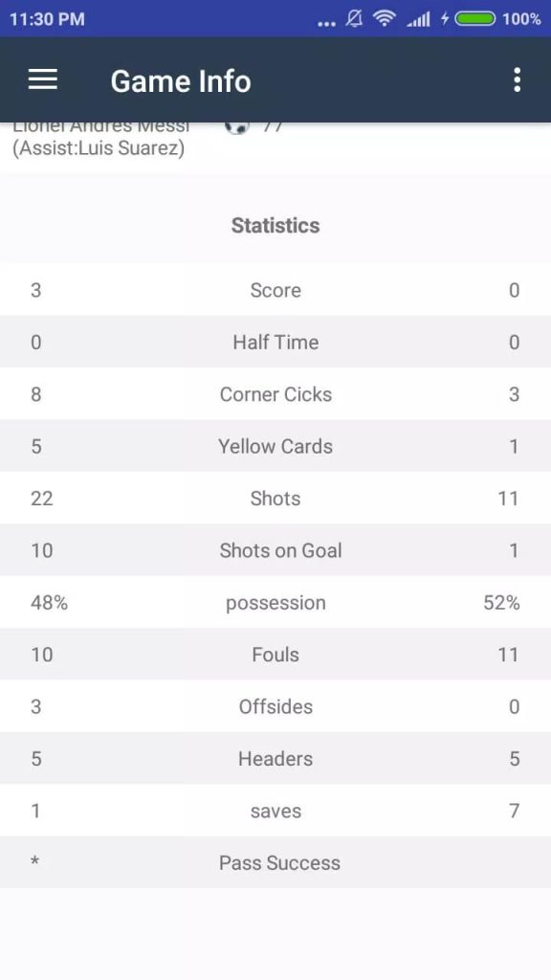Screen dimensions: 551x980
Task: Select the Score statistics row
Action: coord(275,290)
